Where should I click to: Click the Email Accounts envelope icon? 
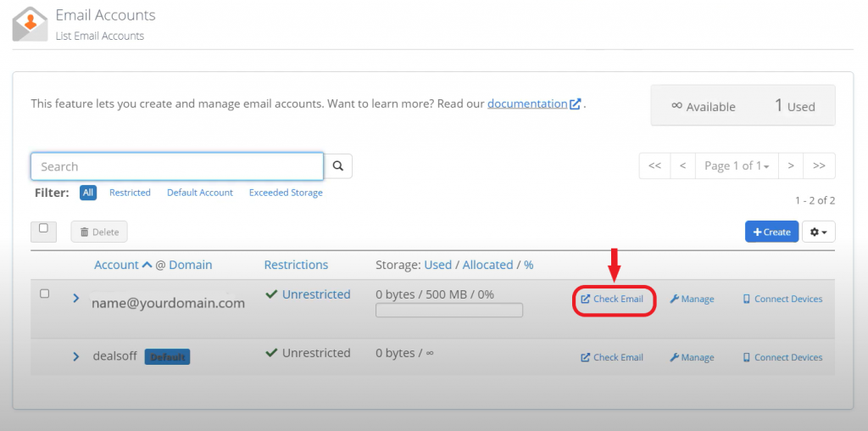[x=30, y=25]
